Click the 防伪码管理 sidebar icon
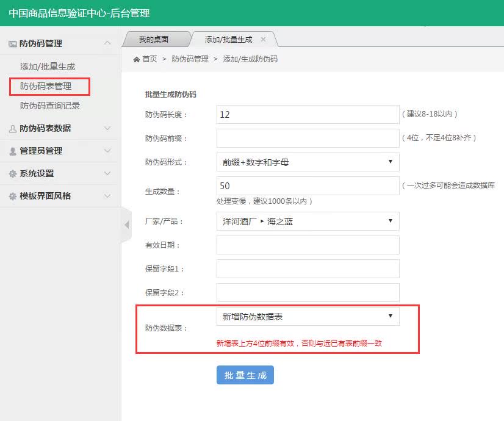 pyautogui.click(x=13, y=44)
